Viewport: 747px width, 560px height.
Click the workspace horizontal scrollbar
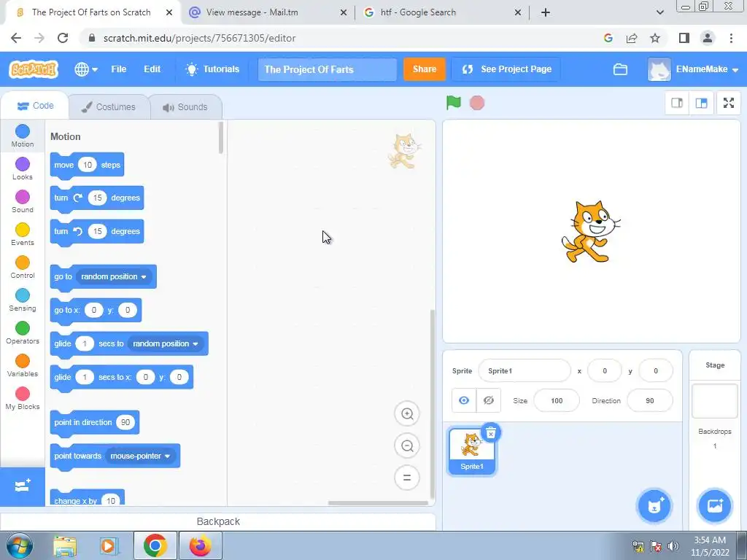click(378, 503)
